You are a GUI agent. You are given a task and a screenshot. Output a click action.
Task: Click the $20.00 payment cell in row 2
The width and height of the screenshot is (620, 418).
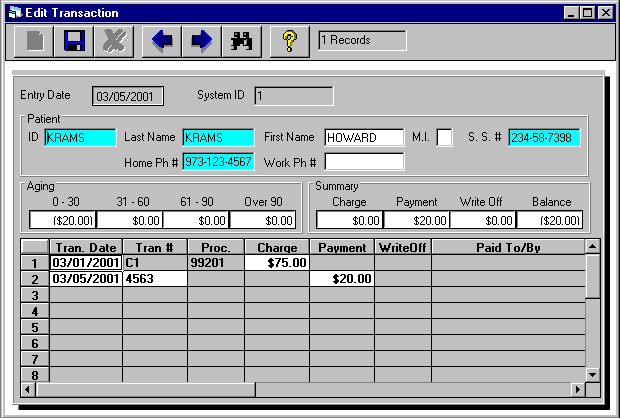(x=342, y=279)
